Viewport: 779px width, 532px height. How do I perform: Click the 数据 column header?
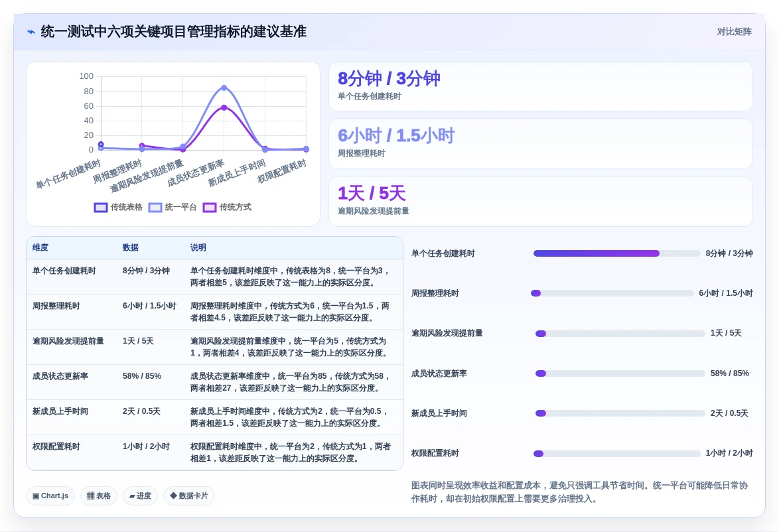pos(131,247)
